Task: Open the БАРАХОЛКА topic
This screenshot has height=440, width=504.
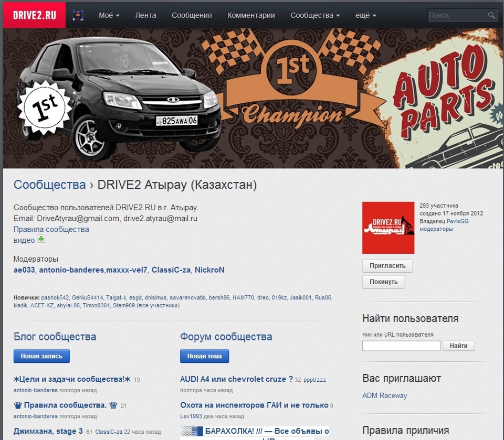Action: click(255, 431)
